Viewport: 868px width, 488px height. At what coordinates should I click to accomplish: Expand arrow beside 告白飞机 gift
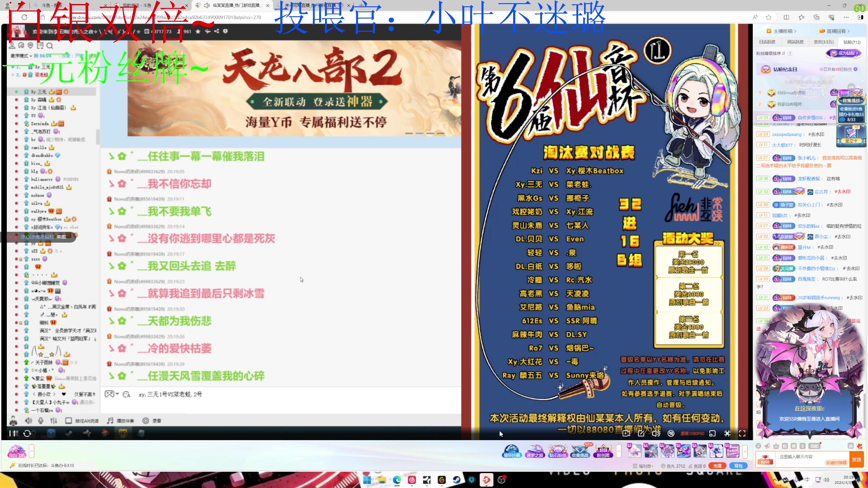[32, 451]
